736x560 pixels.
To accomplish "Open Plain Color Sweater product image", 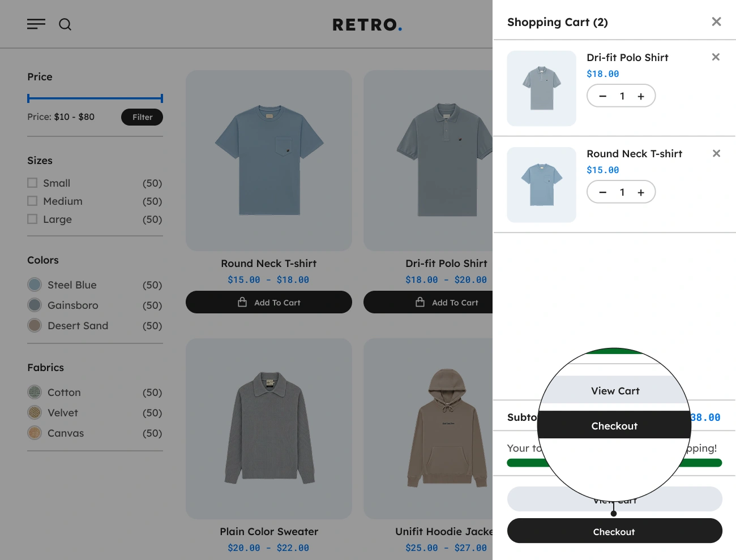I will [269, 429].
